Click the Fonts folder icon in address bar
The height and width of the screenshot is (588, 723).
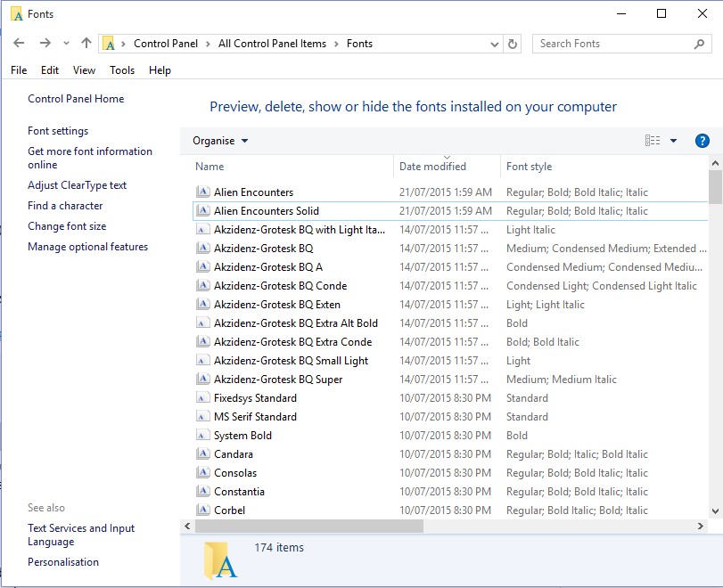coord(109,44)
